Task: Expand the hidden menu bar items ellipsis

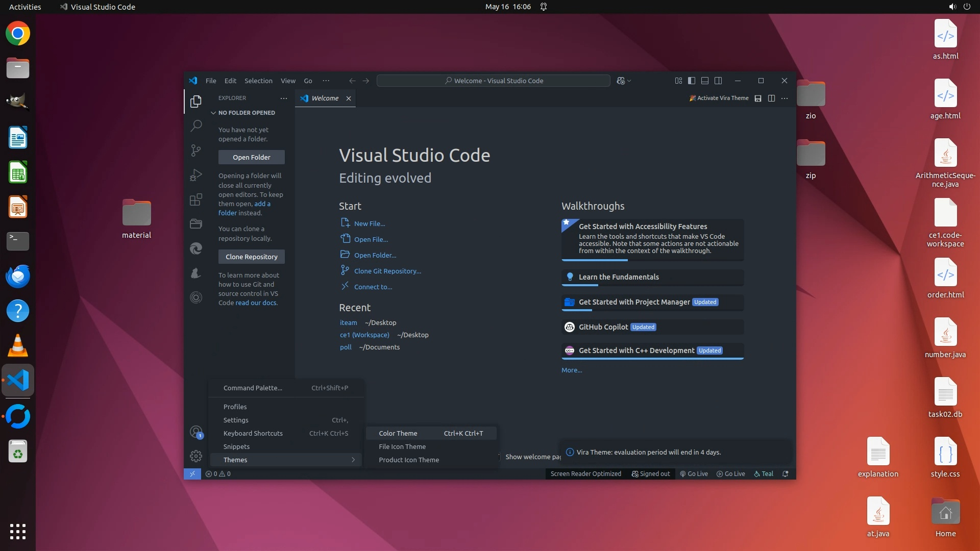Action: click(x=326, y=81)
